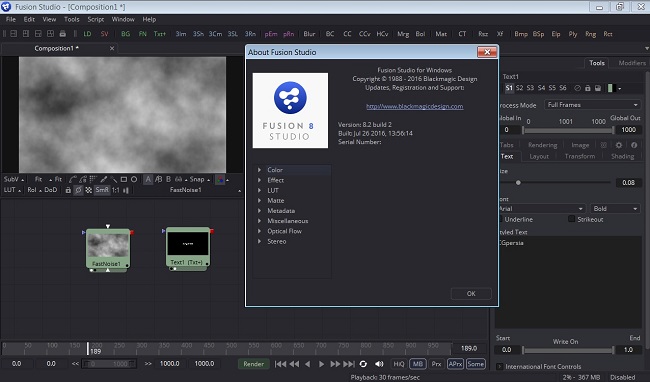The image size is (650, 382).
Task: Add a Txt+ text tool
Action: (160, 34)
